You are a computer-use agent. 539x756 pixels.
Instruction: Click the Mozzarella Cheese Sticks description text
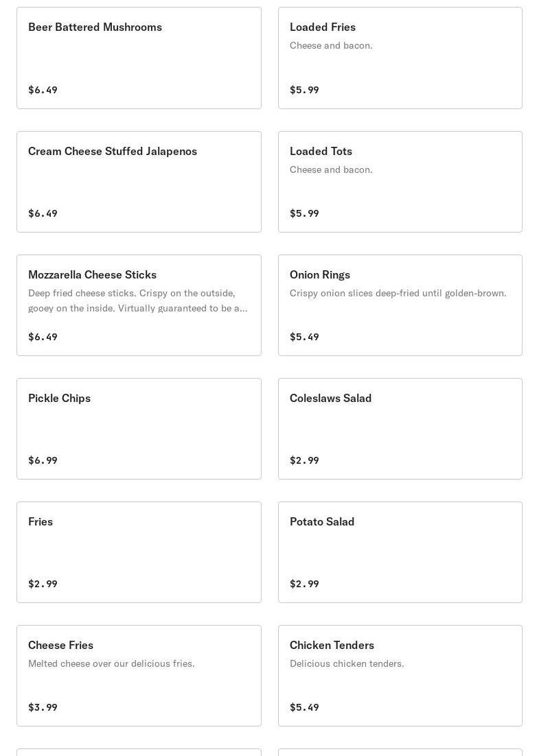point(137,300)
